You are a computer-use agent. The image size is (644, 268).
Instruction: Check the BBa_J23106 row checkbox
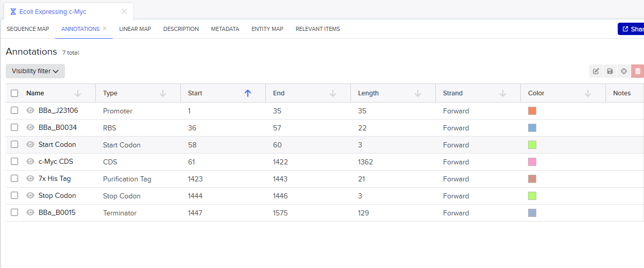pos(14,110)
